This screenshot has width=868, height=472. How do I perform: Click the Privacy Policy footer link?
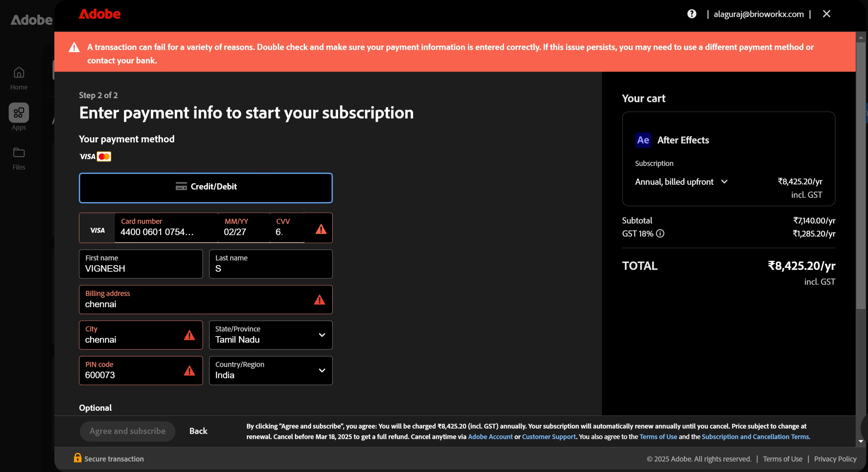835,459
